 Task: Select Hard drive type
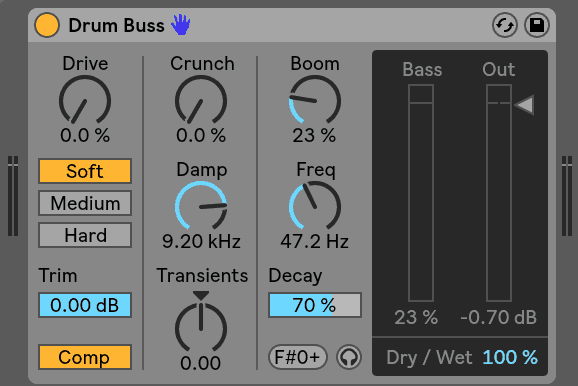pos(85,235)
